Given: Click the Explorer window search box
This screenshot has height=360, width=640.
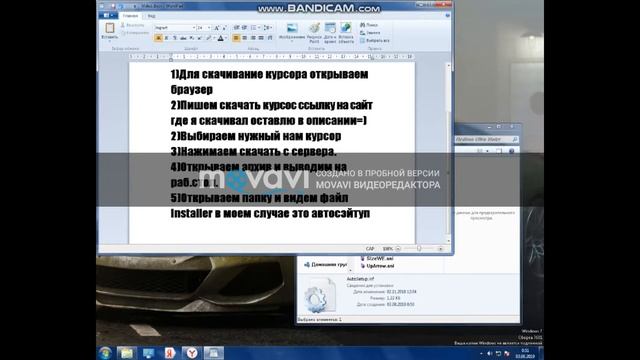Looking at the screenshot, I should pos(487,139).
